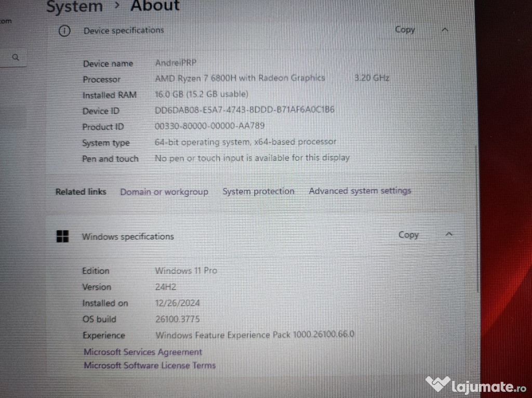This screenshot has height=398, width=532.
Task: Select the No pen or touch input text
Action: [252, 158]
